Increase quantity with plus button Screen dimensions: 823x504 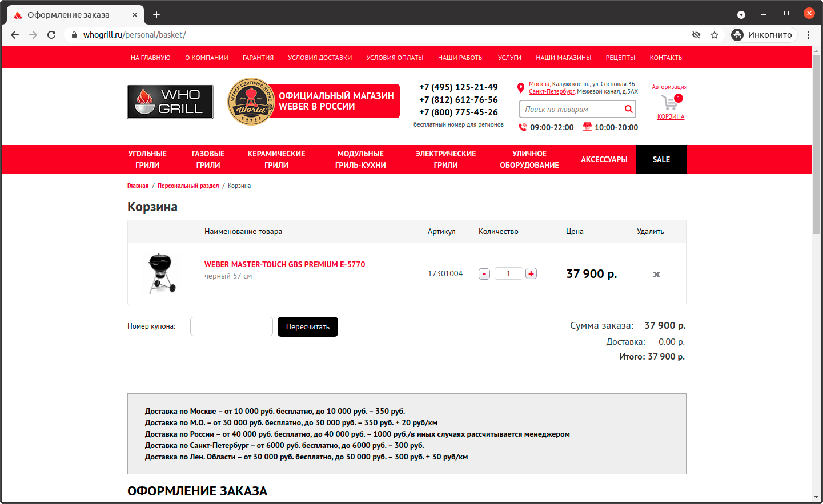[531, 274]
